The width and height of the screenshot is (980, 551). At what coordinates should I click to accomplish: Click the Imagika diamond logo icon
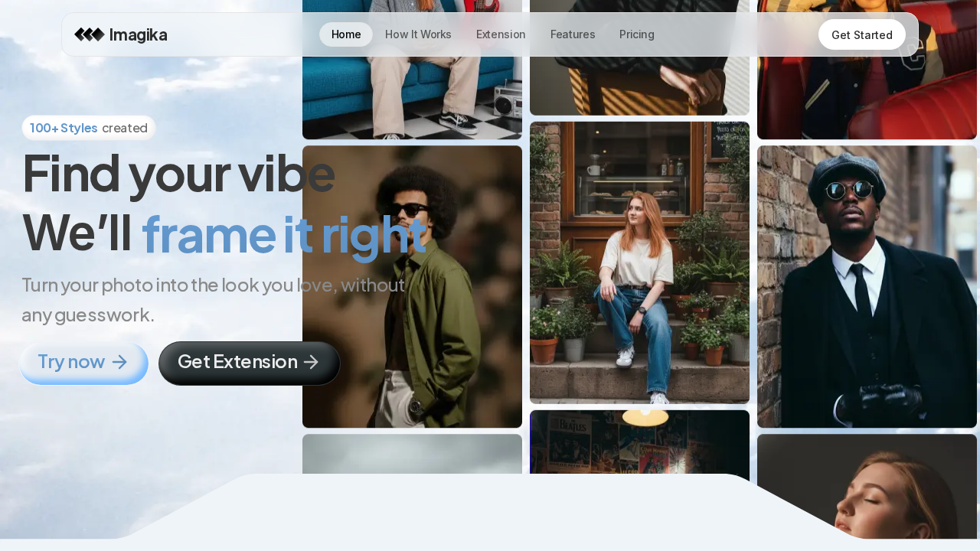click(x=89, y=34)
